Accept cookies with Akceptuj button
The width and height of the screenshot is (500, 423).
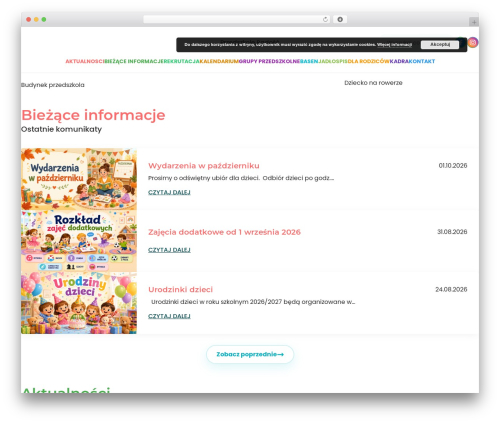click(x=440, y=45)
